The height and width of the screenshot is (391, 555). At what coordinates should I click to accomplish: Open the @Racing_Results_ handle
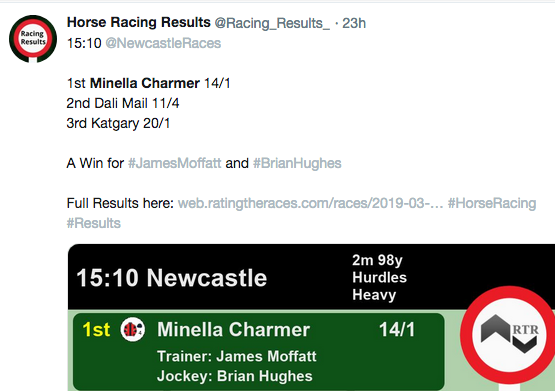tap(272, 23)
